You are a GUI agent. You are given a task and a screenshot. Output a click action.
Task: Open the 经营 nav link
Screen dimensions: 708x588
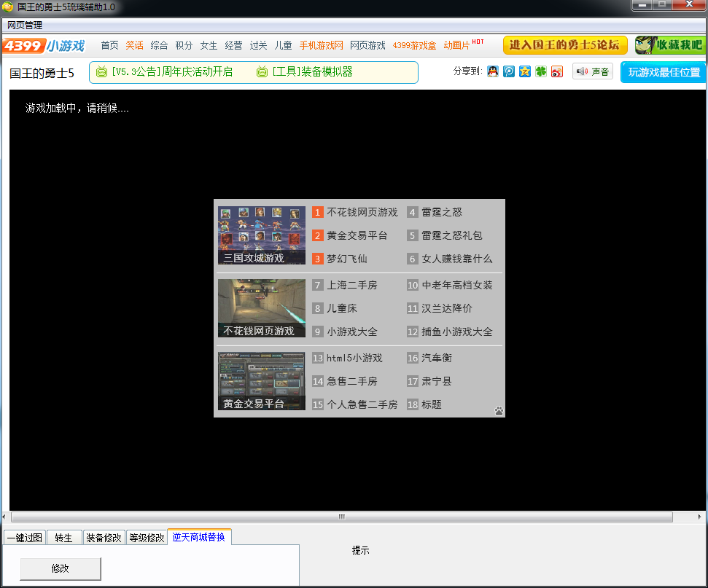(233, 45)
